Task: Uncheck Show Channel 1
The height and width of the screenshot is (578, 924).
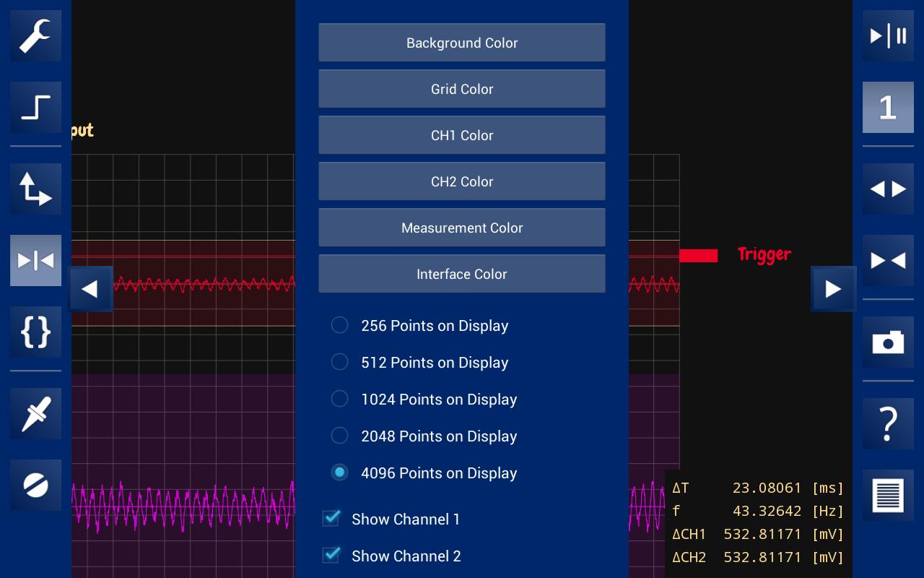Action: 331,519
